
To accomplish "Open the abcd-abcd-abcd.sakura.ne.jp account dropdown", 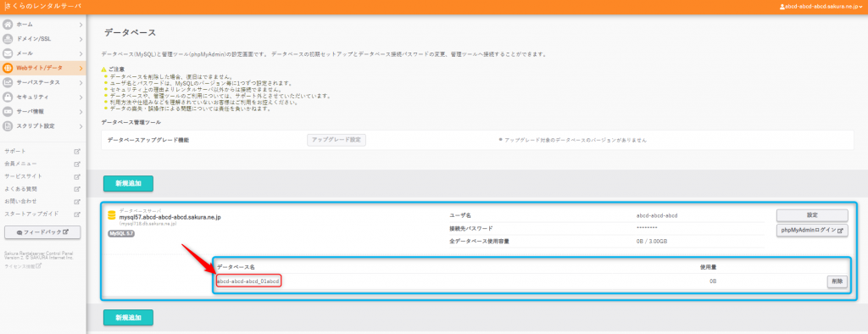I will [821, 7].
